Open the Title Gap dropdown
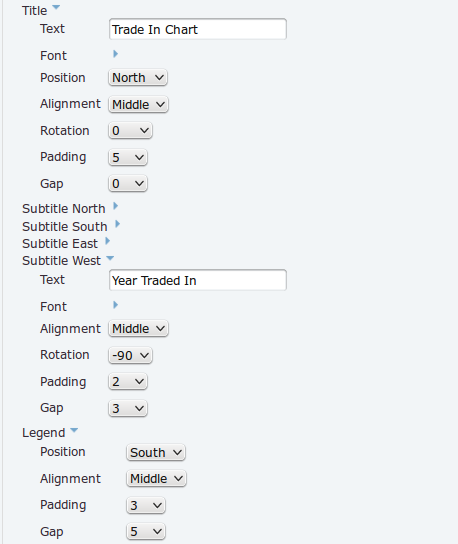This screenshot has width=458, height=544. pyautogui.click(x=128, y=184)
